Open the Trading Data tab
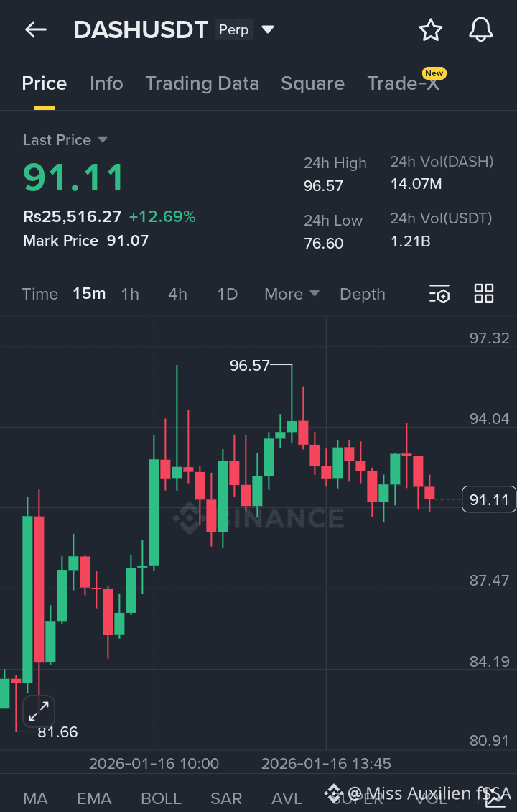517x812 pixels. 202,83
